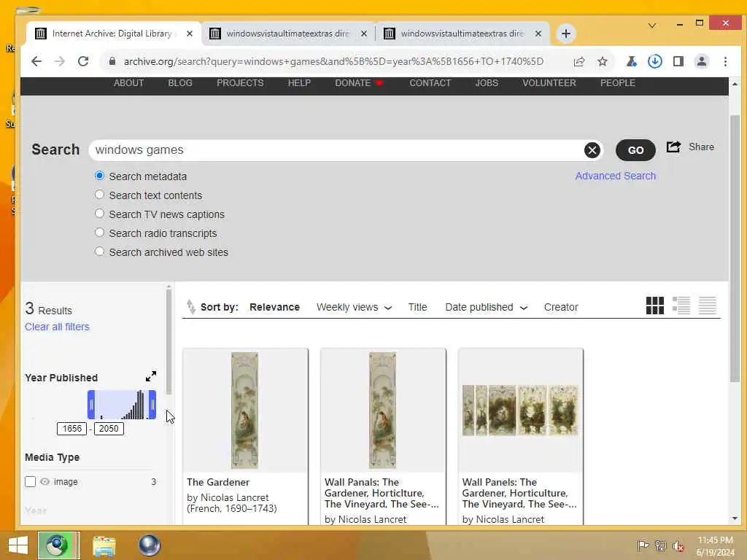Open the PEOPLE link
Screen dimensions: 747x560
tap(617, 83)
